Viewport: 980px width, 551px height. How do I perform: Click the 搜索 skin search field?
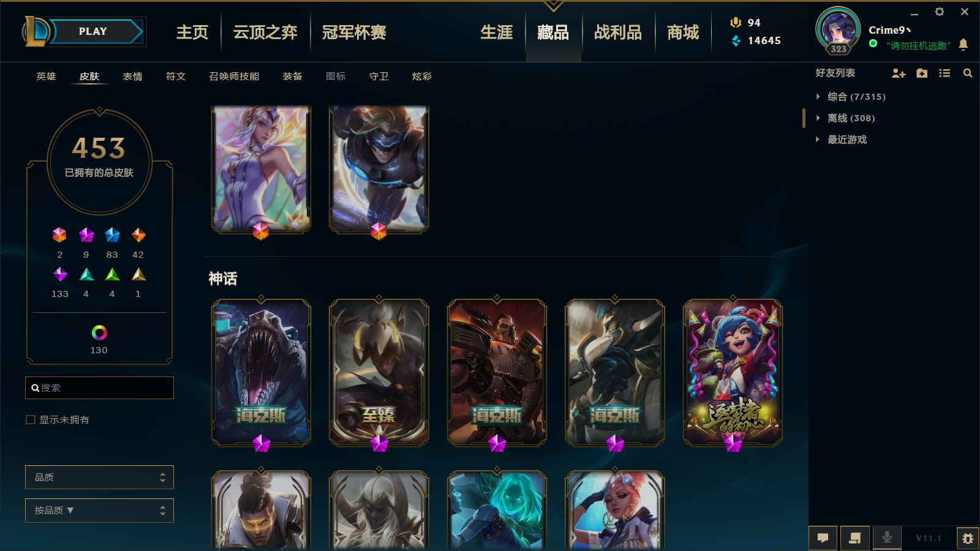coord(99,388)
